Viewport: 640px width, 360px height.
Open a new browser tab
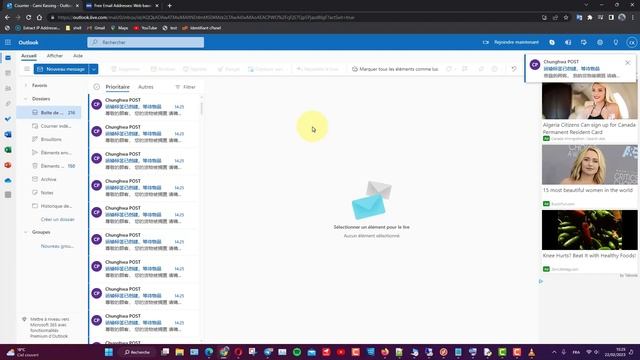pyautogui.click(x=169, y=6)
